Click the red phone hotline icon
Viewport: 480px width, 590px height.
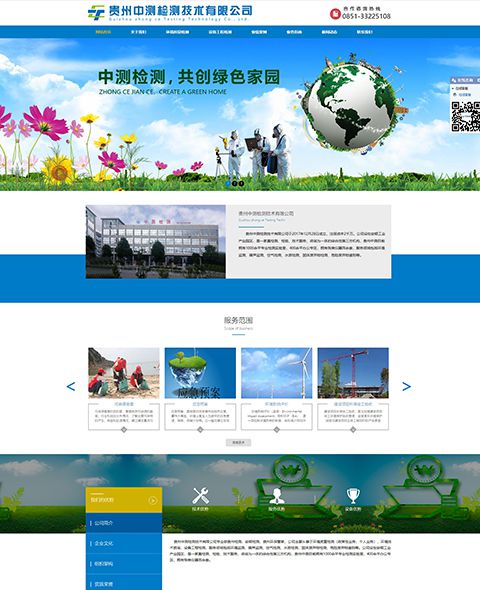click(x=335, y=14)
